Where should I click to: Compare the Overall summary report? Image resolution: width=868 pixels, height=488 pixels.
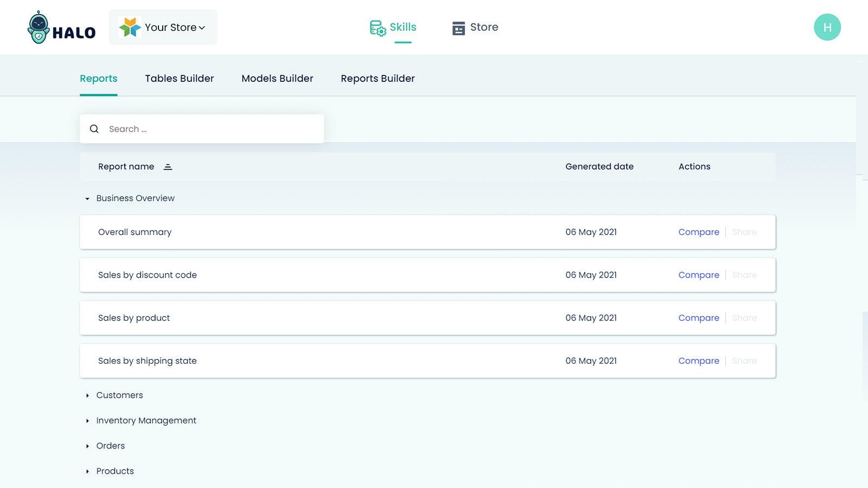(x=699, y=232)
